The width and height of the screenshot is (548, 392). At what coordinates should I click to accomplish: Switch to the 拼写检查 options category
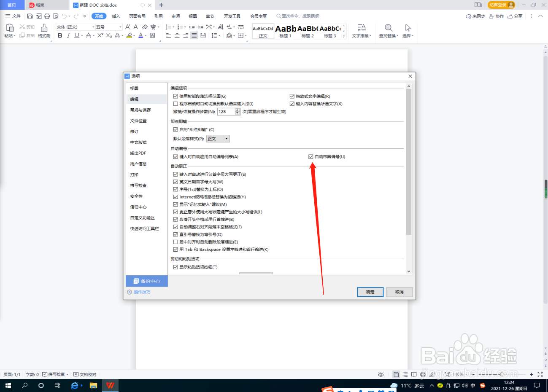(x=138, y=185)
